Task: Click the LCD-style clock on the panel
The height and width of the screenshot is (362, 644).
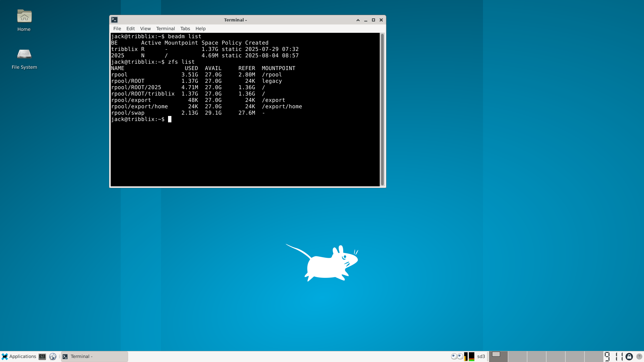Action: click(x=614, y=357)
